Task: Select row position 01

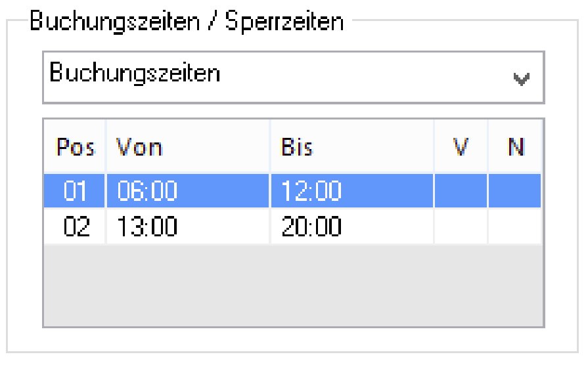Action: (76, 191)
